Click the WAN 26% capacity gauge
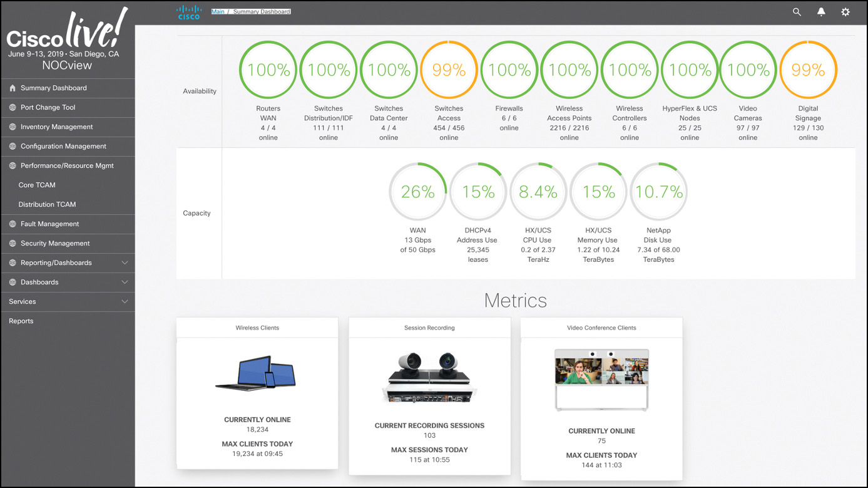Viewport: 868px width, 488px height. pos(417,192)
